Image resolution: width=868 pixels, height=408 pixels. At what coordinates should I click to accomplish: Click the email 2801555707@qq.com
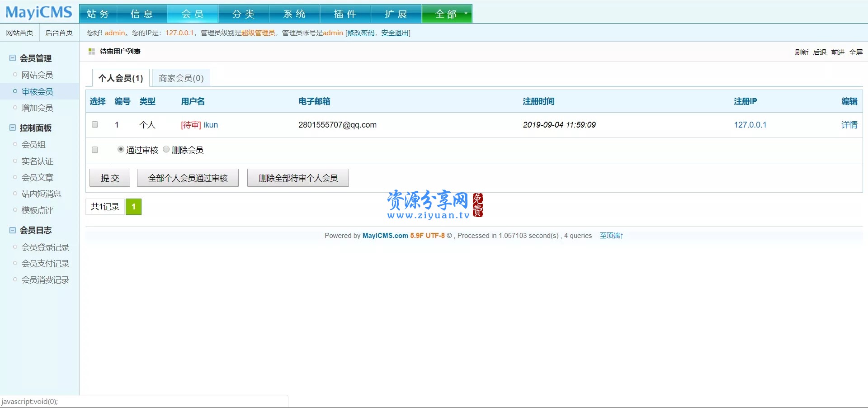(337, 125)
